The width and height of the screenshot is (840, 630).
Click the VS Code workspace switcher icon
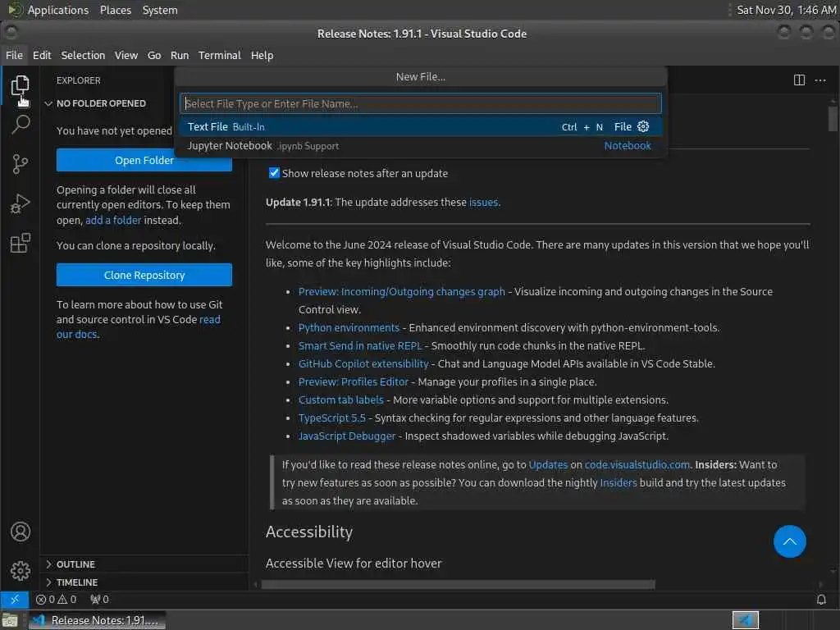point(745,620)
